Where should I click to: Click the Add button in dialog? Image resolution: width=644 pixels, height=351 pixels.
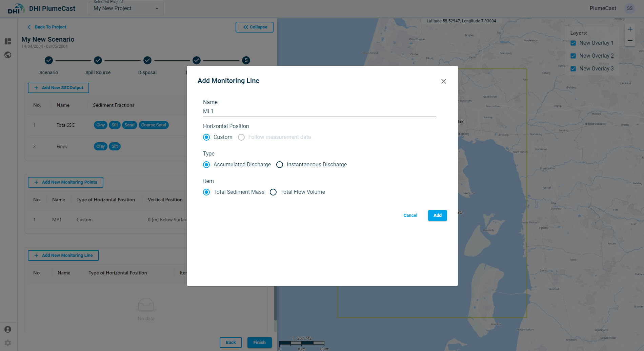(437, 215)
